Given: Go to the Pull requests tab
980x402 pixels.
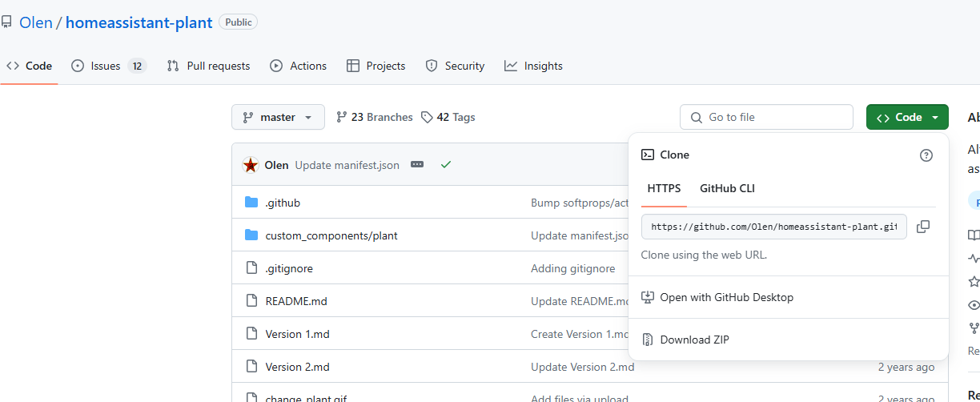Looking at the screenshot, I should (x=208, y=66).
